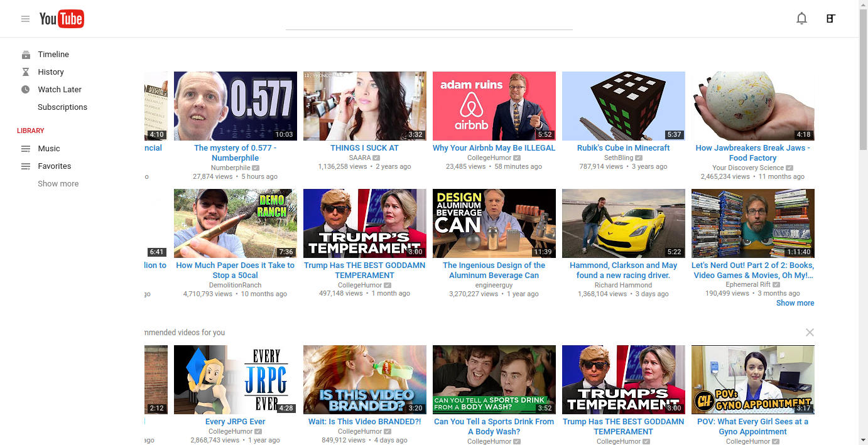This screenshot has height=445, width=868.
Task: Click Let's Nerd Out! Part 2 title
Action: [x=753, y=271]
